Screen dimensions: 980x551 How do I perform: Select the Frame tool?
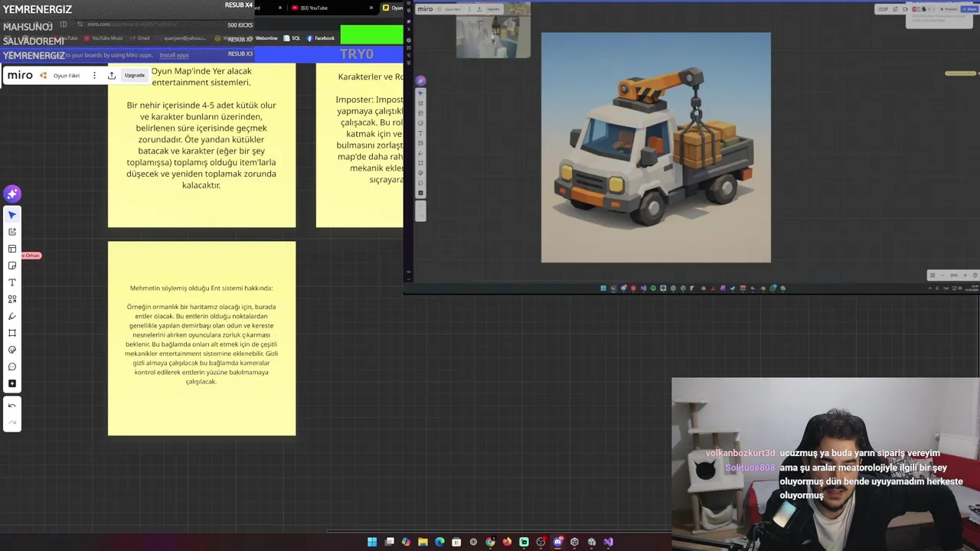(x=11, y=333)
